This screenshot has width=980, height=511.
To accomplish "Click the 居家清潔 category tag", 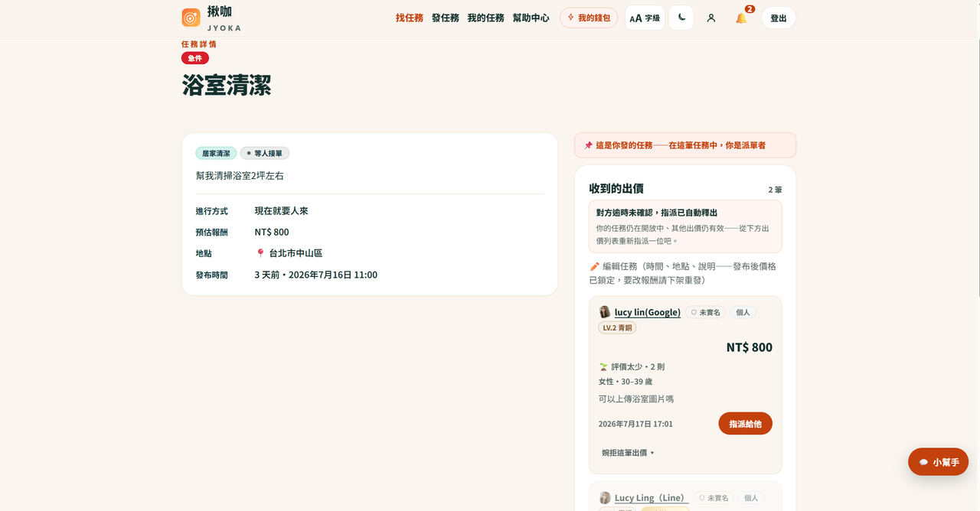I will click(x=216, y=153).
